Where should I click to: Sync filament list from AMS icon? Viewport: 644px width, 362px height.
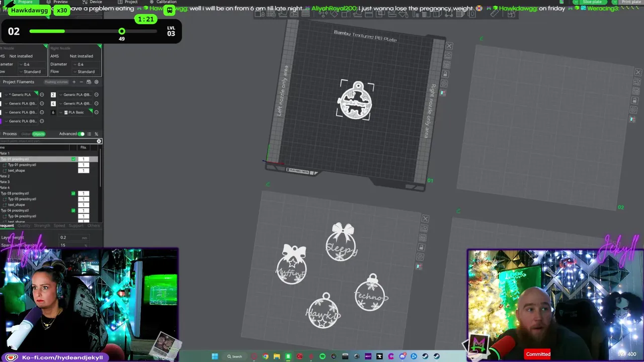pos(89,82)
